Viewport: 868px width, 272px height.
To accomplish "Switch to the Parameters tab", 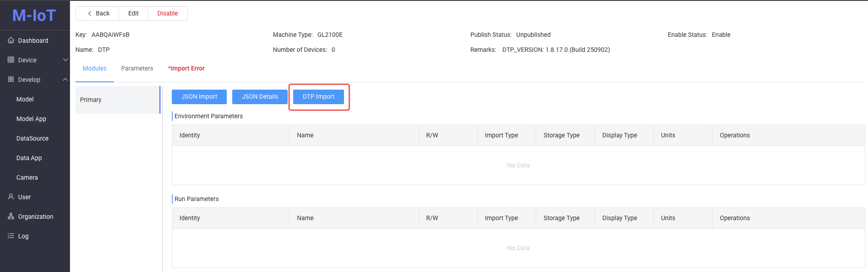I will pyautogui.click(x=137, y=69).
